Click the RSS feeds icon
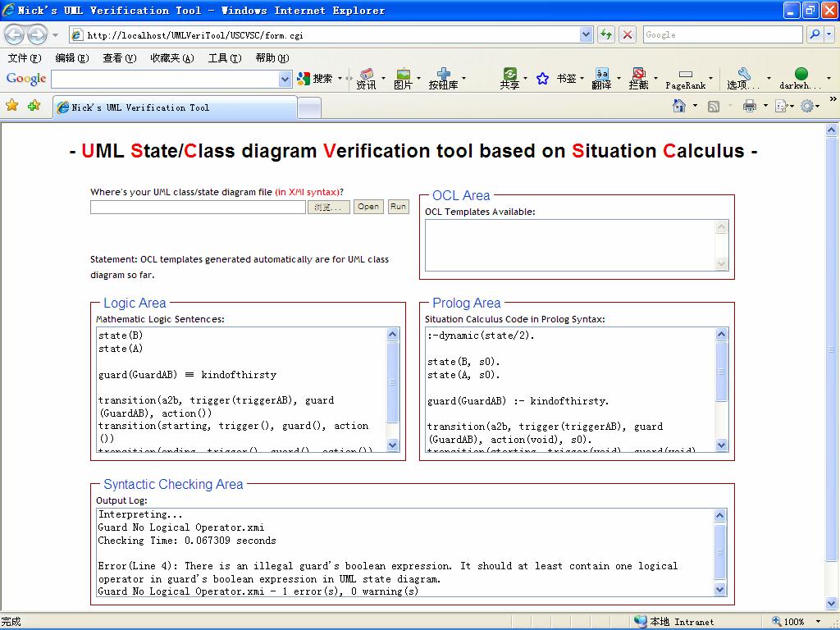The image size is (840, 630). click(x=713, y=107)
